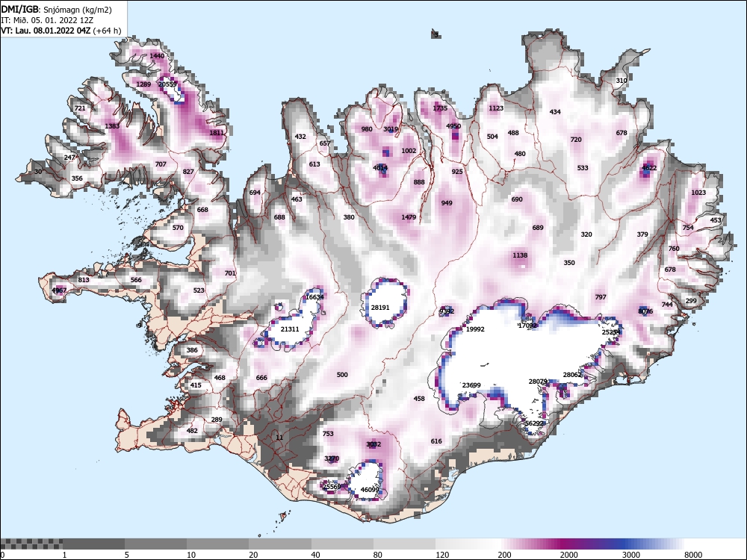Click the glacier value 21311

click(290, 329)
